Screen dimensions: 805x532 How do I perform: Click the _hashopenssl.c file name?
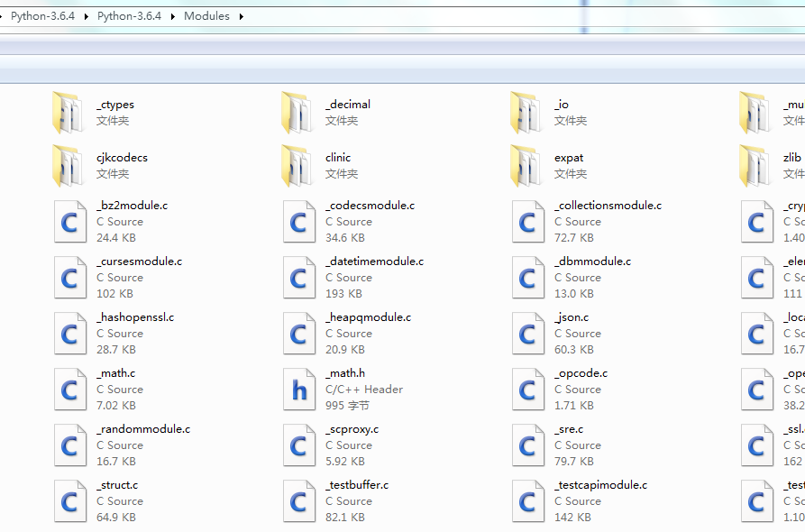(x=135, y=318)
